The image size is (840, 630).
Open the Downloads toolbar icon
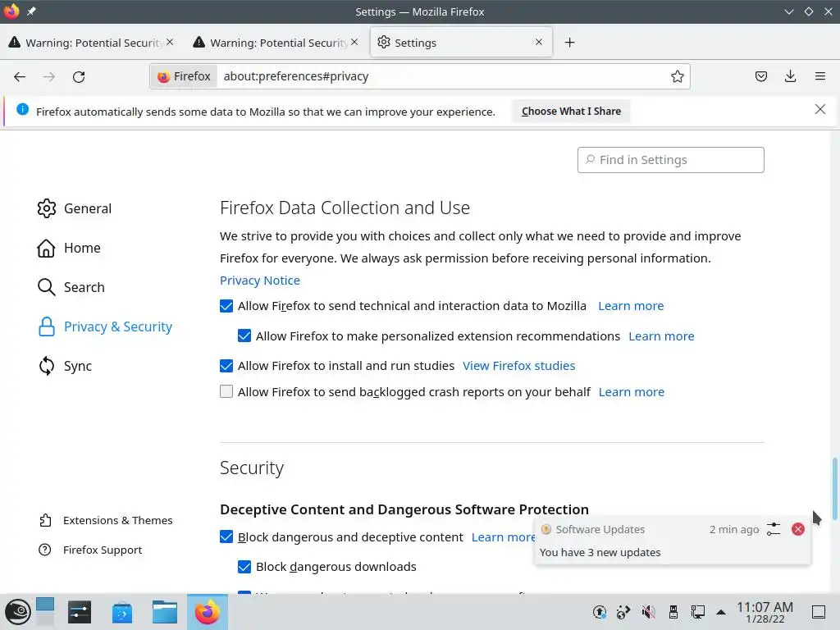tap(790, 76)
